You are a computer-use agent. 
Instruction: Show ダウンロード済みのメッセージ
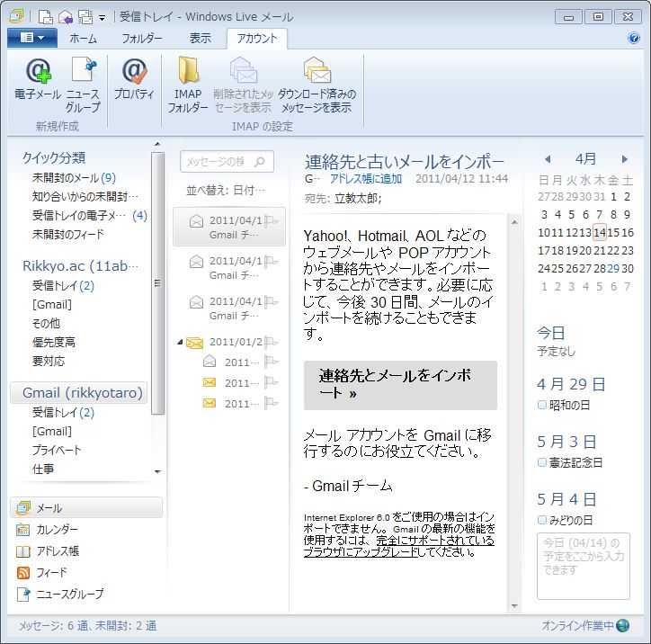(x=317, y=85)
